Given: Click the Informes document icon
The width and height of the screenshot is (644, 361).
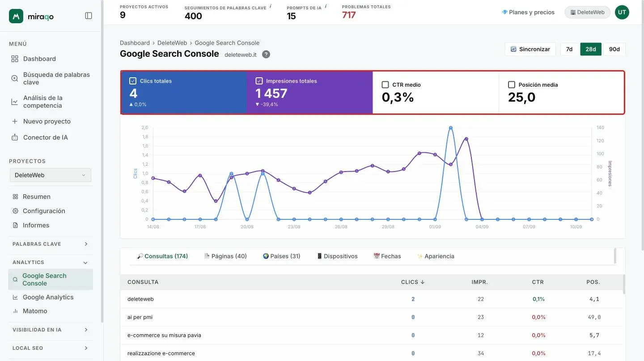Looking at the screenshot, I should (x=15, y=225).
